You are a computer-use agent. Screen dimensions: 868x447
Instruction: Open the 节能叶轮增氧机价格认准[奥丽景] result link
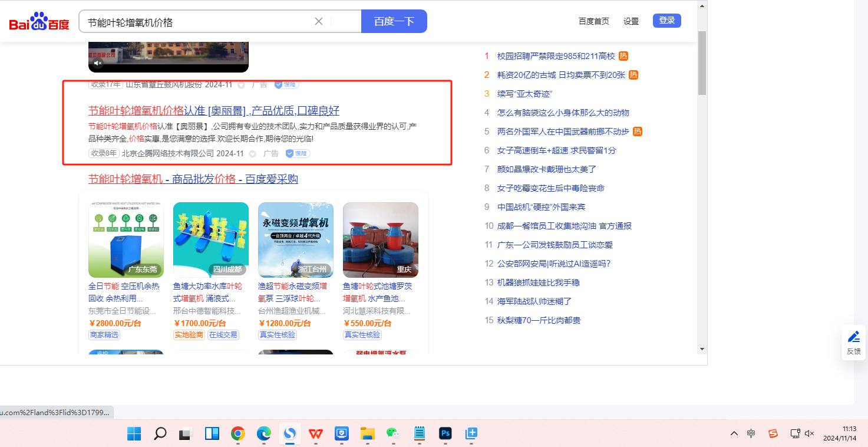pos(214,111)
